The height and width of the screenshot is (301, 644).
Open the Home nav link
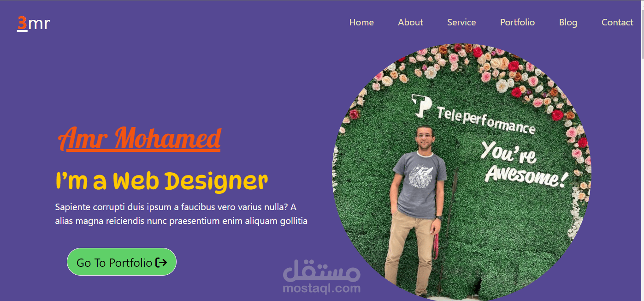[361, 22]
